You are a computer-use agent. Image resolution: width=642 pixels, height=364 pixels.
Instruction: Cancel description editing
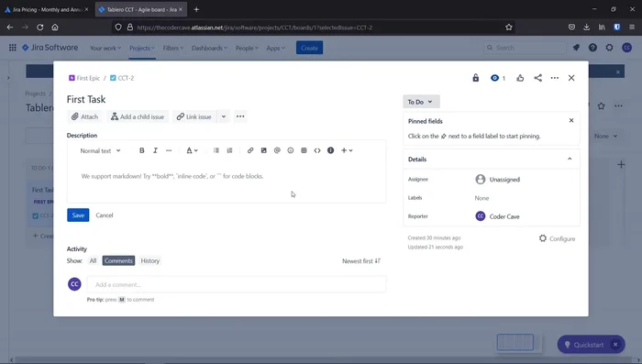coord(105,215)
